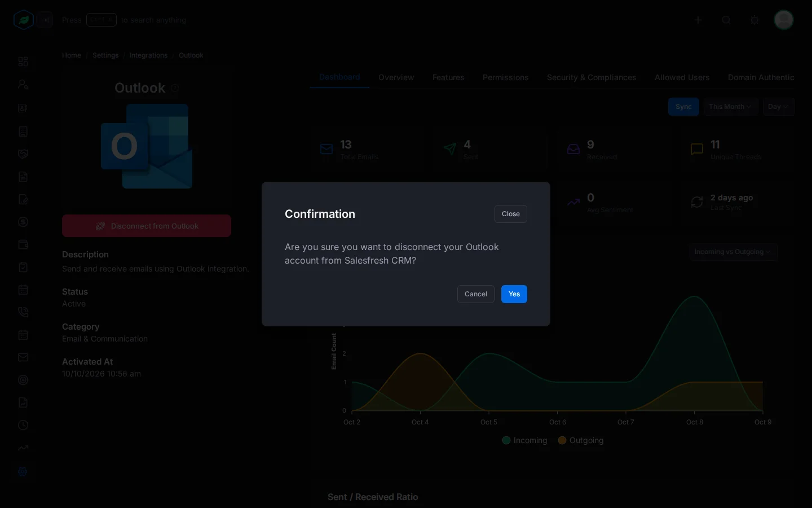Click Disconnect from Outlook button
Screen dimensions: 812x508
coord(147,226)
